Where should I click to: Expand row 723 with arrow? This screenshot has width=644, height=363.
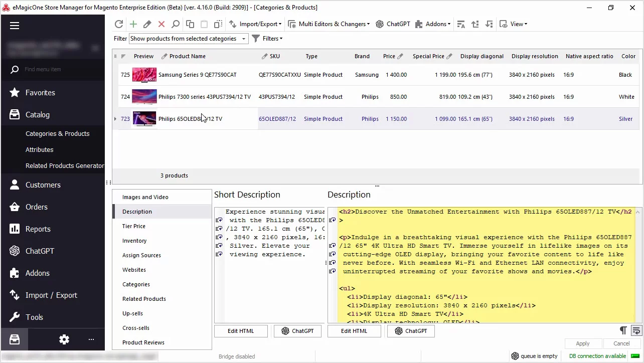(115, 119)
